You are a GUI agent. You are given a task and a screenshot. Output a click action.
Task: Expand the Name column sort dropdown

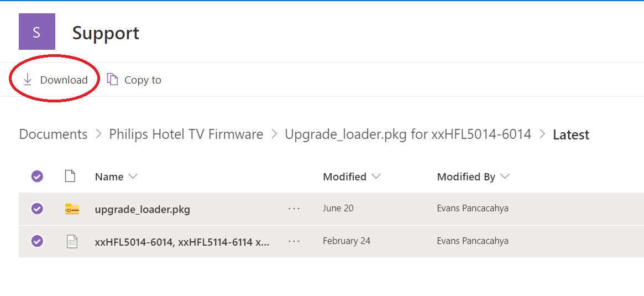(x=133, y=176)
